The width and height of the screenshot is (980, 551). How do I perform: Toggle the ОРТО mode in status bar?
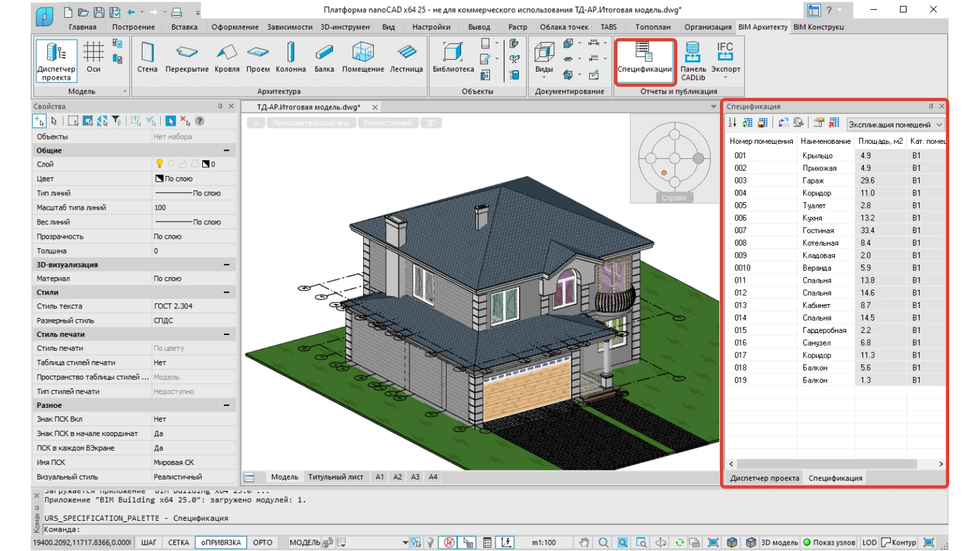tap(263, 542)
